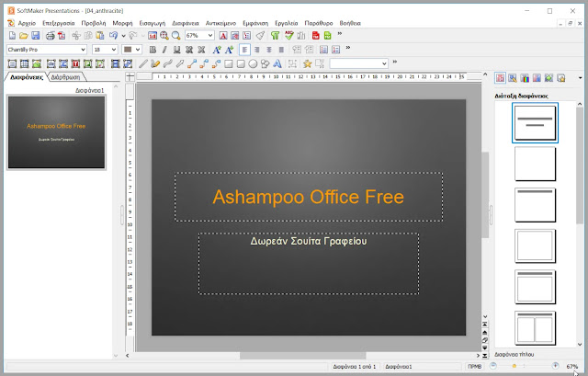Open the Επεξεργασία menu
This screenshot has width=588, height=376.
59,23
